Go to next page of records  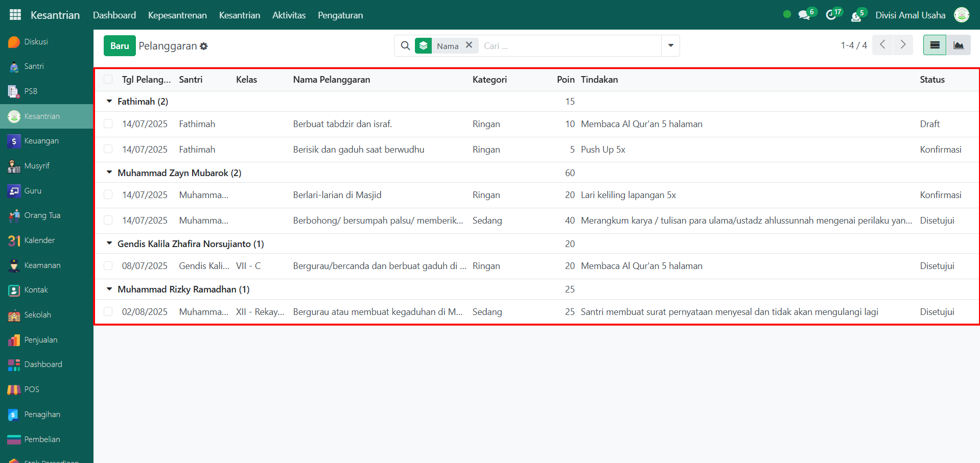[x=903, y=45]
